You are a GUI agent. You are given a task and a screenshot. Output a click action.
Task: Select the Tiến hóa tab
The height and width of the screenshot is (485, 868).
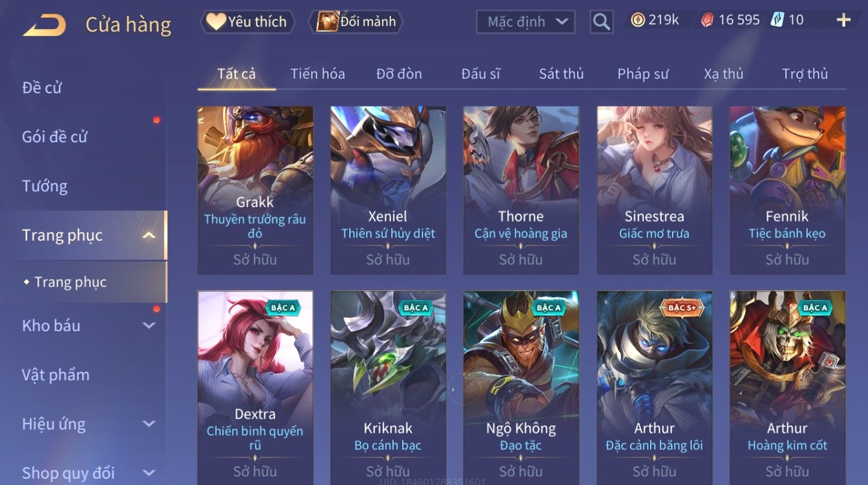(318, 74)
